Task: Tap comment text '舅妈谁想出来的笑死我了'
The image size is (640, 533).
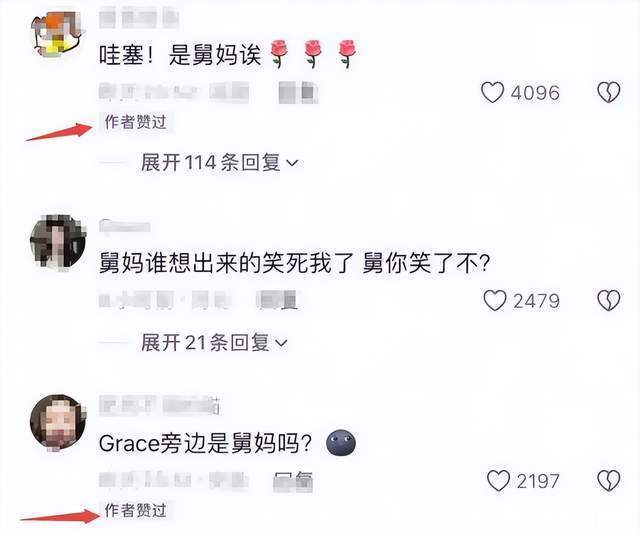Action: point(226,263)
